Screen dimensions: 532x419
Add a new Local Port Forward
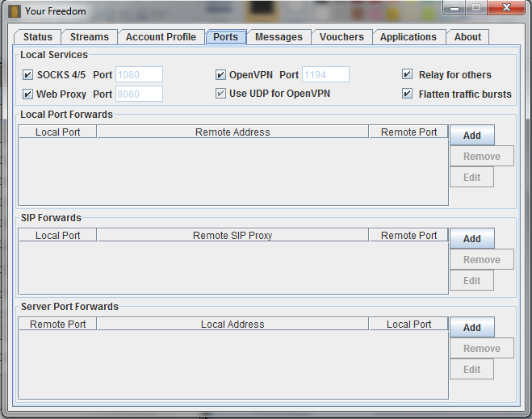(x=472, y=135)
